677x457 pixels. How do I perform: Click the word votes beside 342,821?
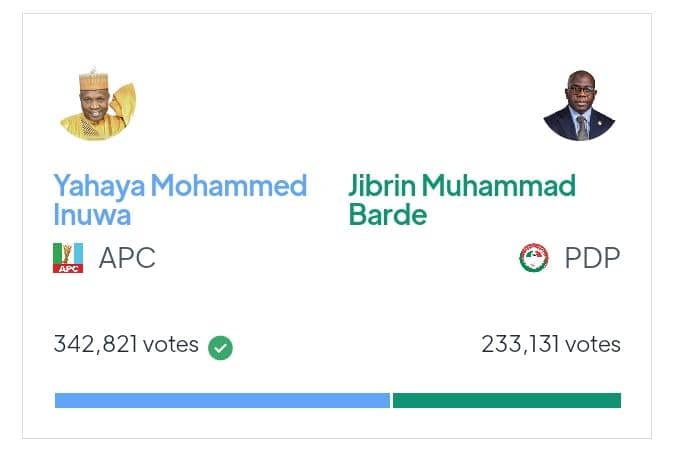click(x=171, y=345)
